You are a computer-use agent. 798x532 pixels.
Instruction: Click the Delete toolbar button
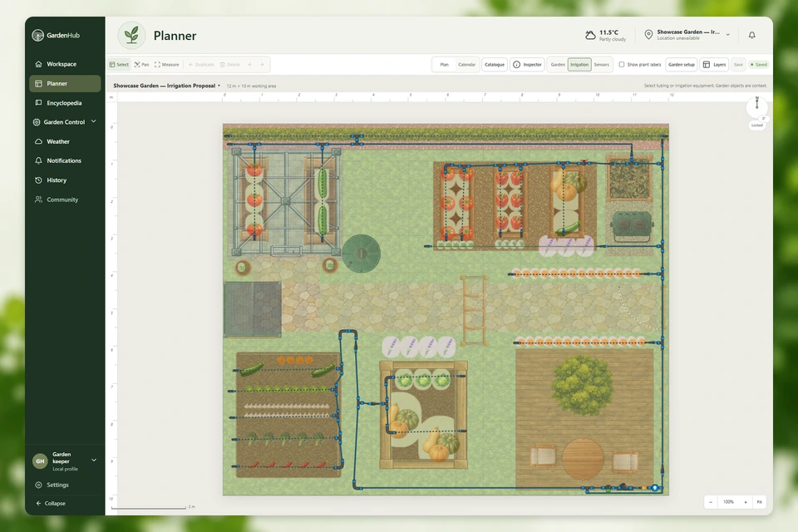(x=229, y=65)
